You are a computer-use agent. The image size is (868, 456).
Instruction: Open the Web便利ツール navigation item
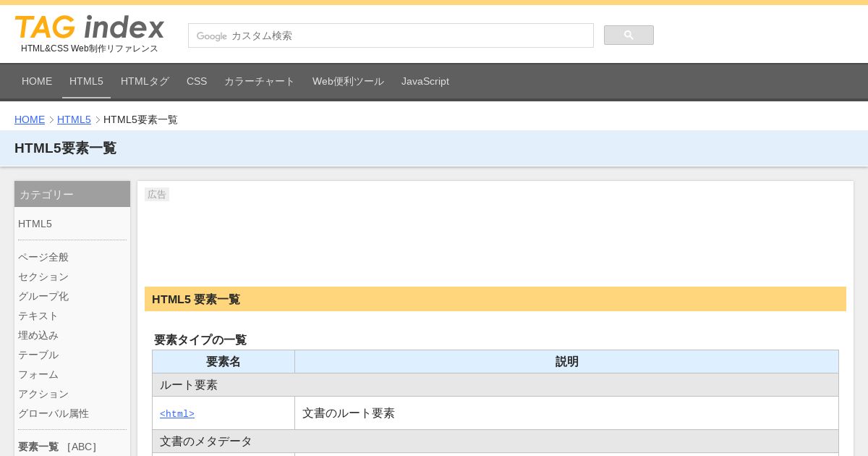tap(348, 81)
